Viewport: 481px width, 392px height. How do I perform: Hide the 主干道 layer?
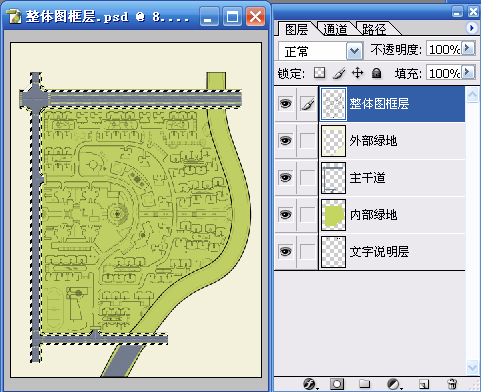click(x=285, y=178)
